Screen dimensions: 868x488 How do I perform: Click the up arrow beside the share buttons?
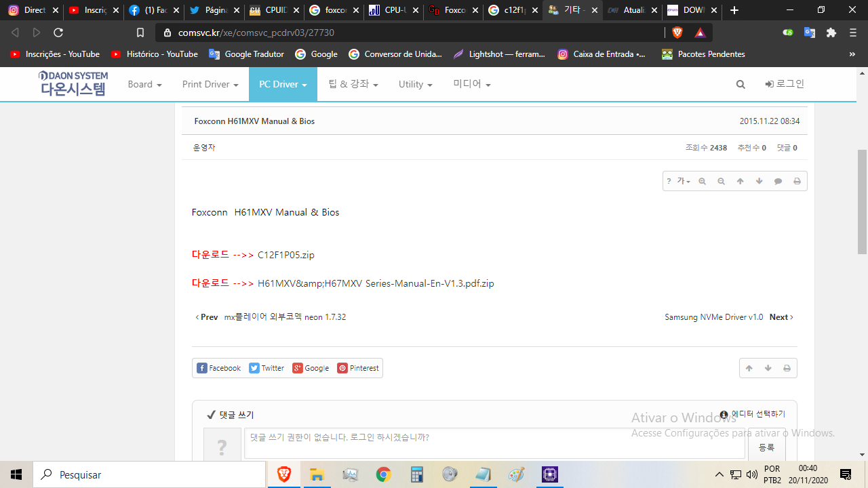point(749,368)
